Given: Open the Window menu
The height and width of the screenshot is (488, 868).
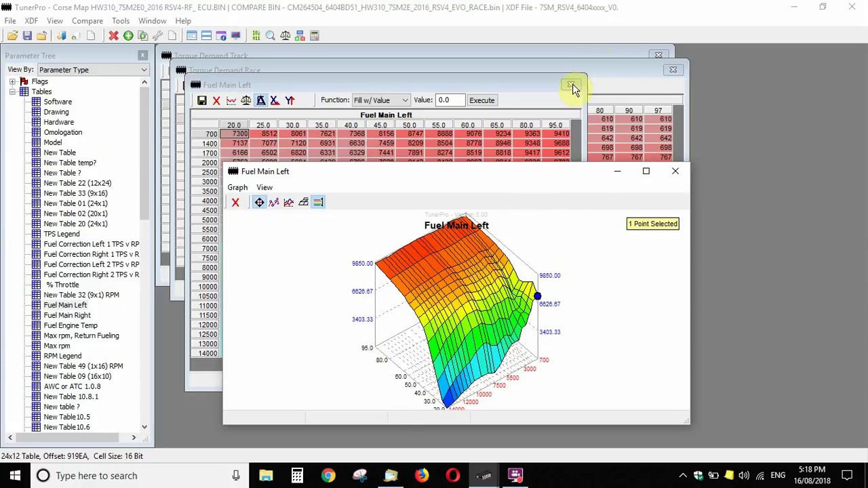Looking at the screenshot, I should coord(152,21).
